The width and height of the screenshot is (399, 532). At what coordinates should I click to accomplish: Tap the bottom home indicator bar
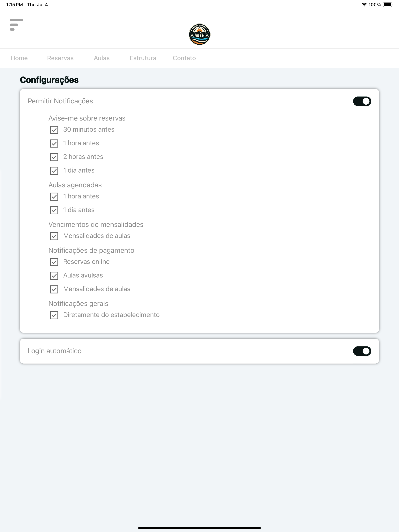199,528
